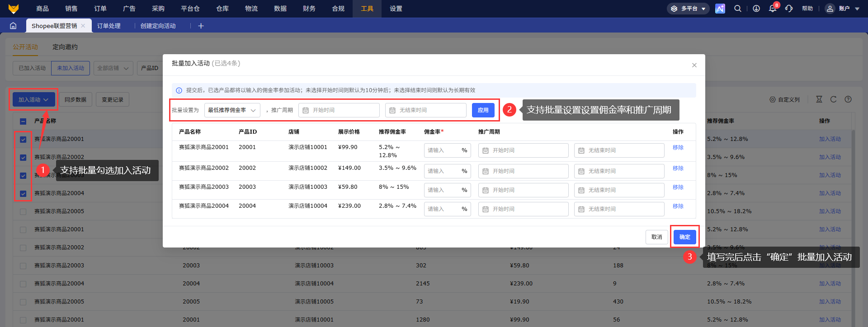Click the refresh icon above table
The height and width of the screenshot is (327, 868).
[x=834, y=99]
